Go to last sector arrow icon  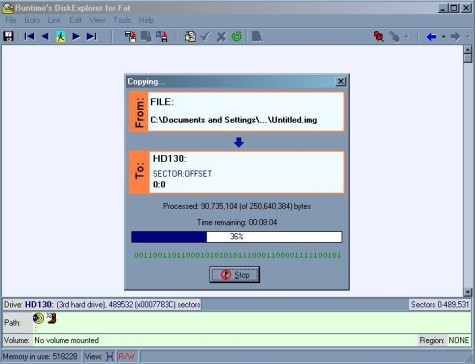[x=92, y=36]
